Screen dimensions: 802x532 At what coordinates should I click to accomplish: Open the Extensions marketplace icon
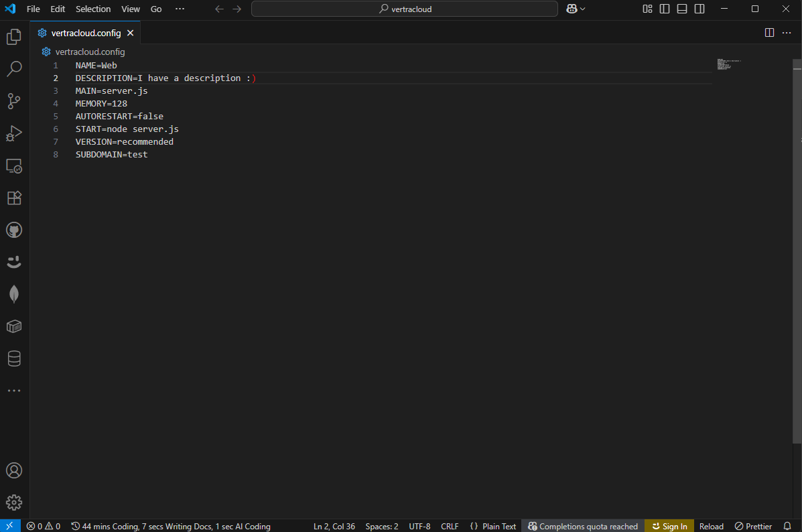(x=14, y=198)
